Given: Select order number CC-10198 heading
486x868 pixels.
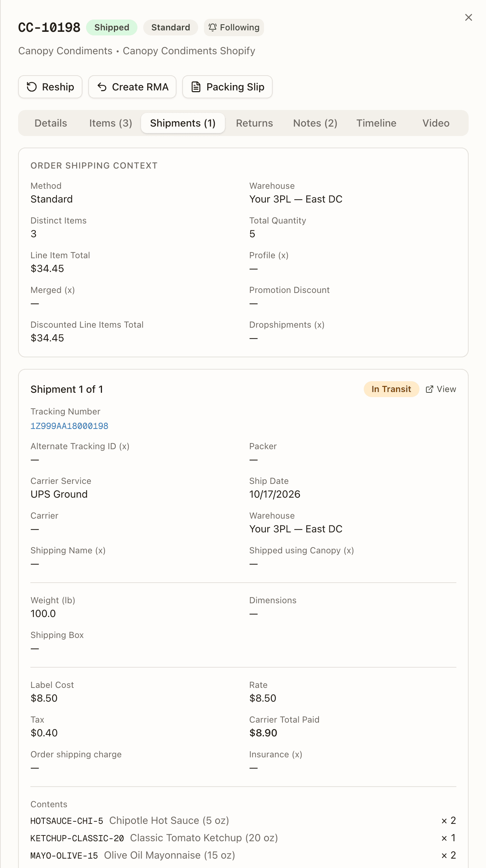Looking at the screenshot, I should pyautogui.click(x=49, y=27).
